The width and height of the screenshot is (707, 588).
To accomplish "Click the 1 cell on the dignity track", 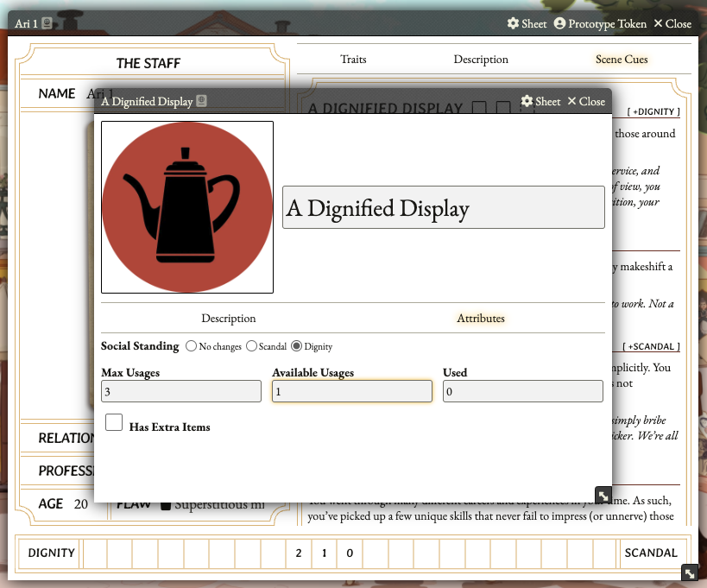I will tap(325, 553).
